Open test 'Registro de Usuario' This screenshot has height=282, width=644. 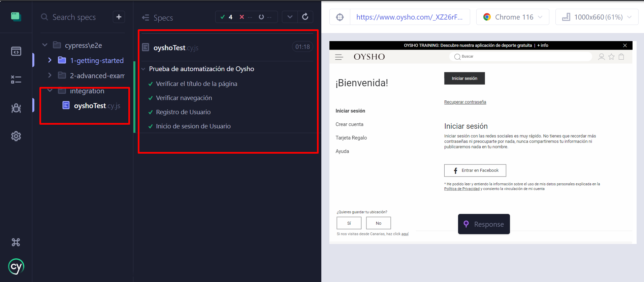[183, 112]
